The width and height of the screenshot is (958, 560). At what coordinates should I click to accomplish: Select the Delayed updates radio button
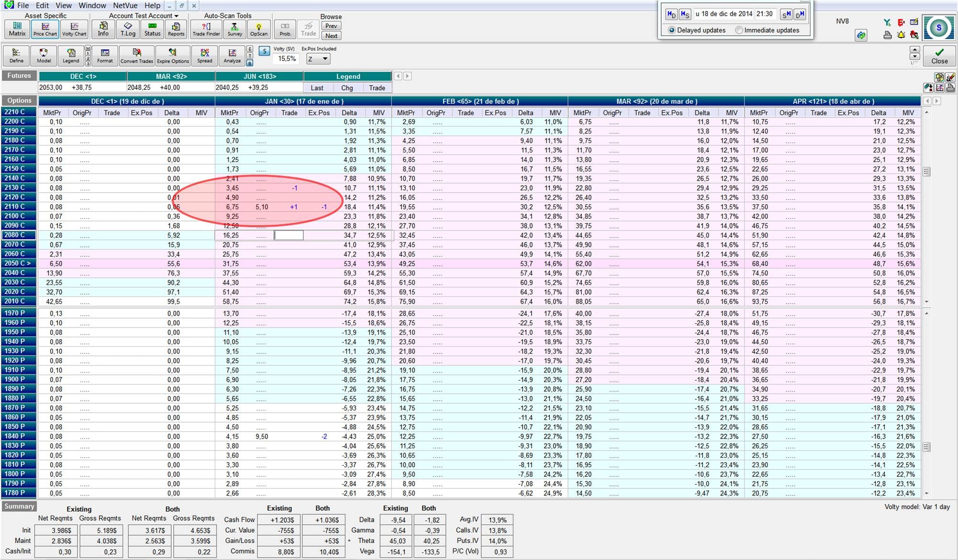672,30
